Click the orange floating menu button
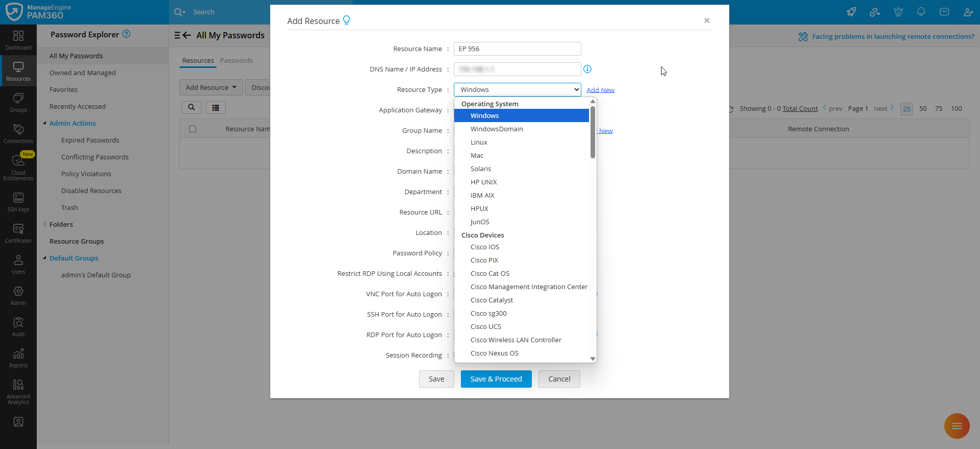The height and width of the screenshot is (449, 980). point(957,426)
